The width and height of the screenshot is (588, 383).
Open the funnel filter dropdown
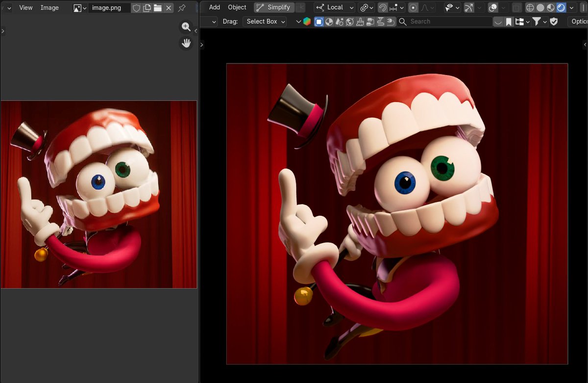pyautogui.click(x=539, y=22)
